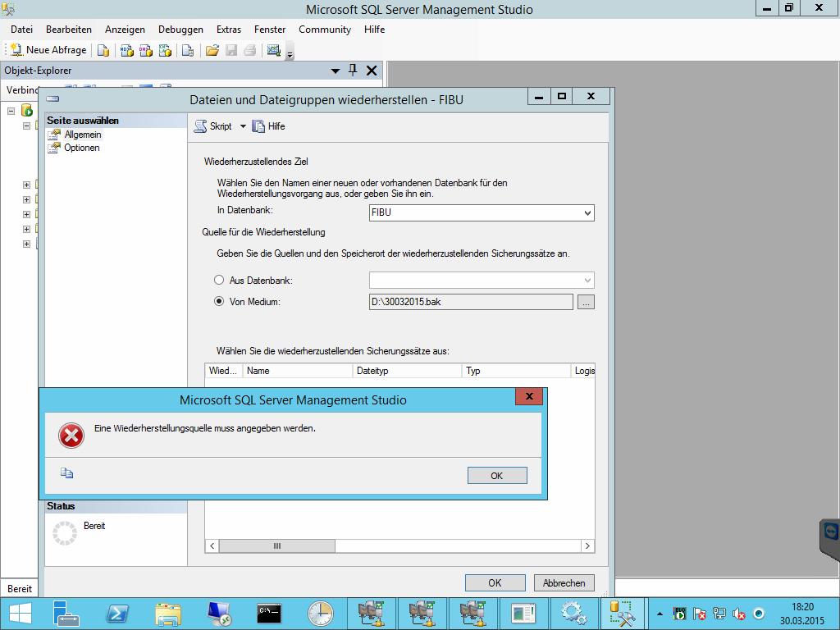Click the Database Engine query toolbar icon
This screenshot has height=630, width=840.
(103, 50)
